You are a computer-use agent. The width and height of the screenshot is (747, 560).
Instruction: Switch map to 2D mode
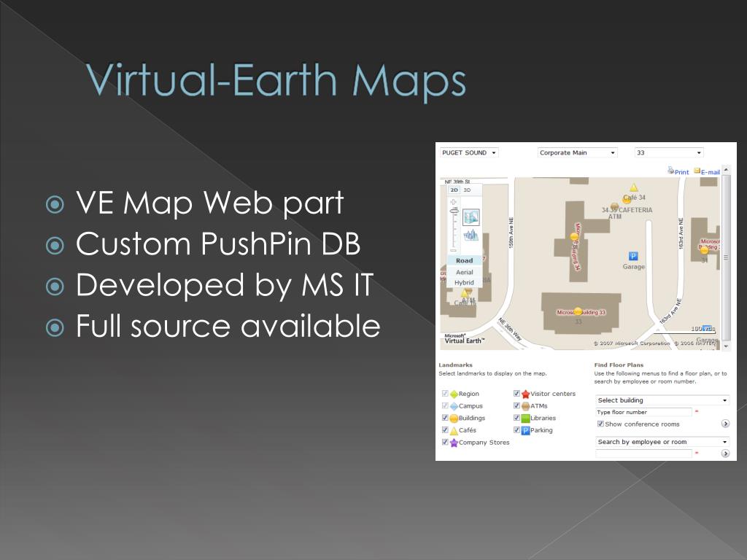click(x=454, y=190)
